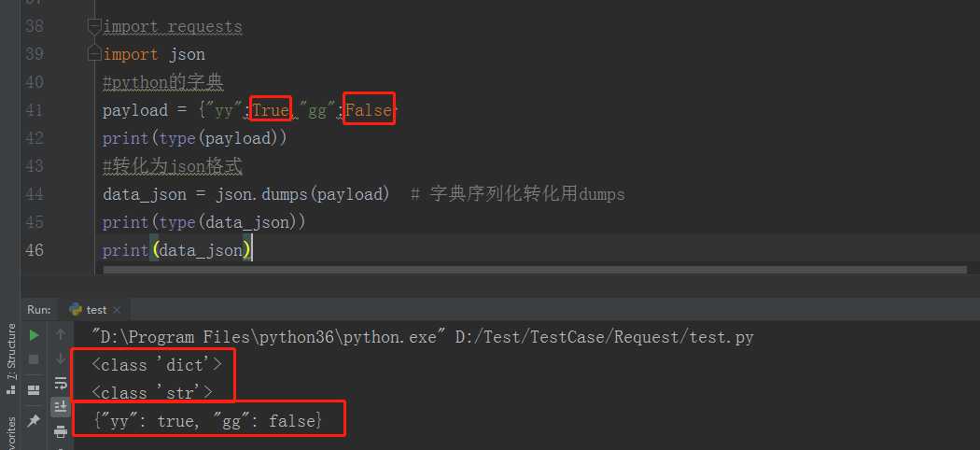The width and height of the screenshot is (980, 450).
Task: Click the editor horizontal scrollbar
Action: click(x=535, y=270)
